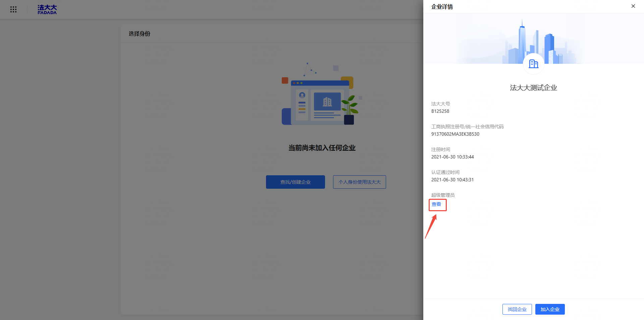Select registration time 2021-06-30 10:33:44
The height and width of the screenshot is (320, 644).
point(452,157)
